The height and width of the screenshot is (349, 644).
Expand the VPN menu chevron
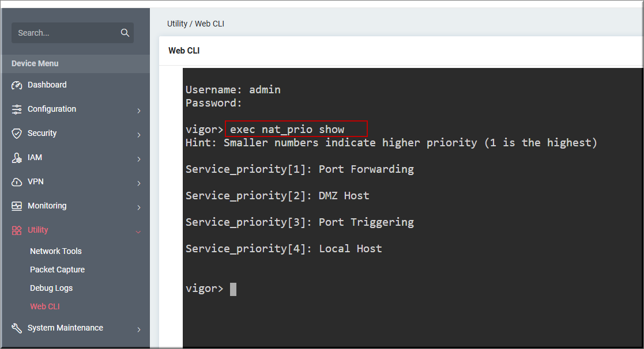click(x=139, y=183)
